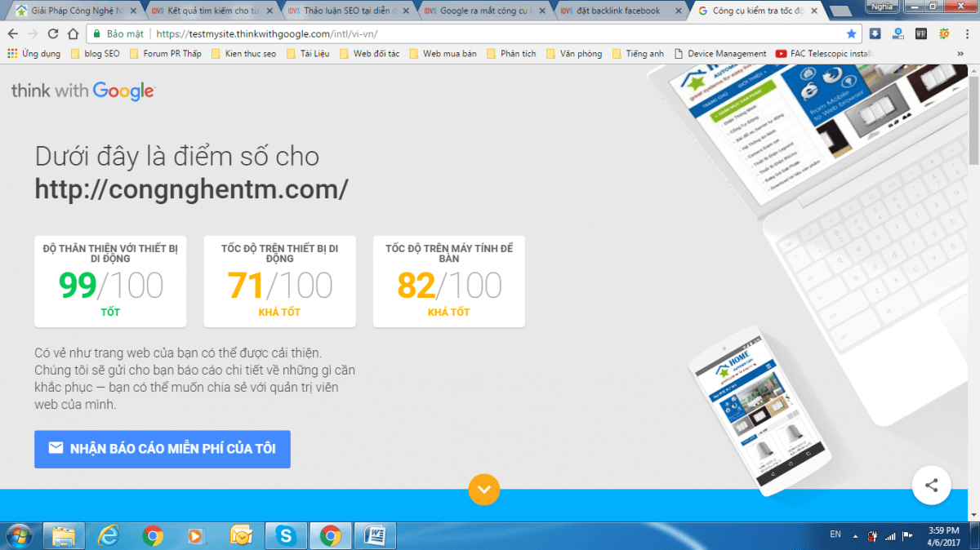Viewport: 980px width, 550px height.
Task: Open the SQ SEOquake extension icon
Action: pos(944,34)
